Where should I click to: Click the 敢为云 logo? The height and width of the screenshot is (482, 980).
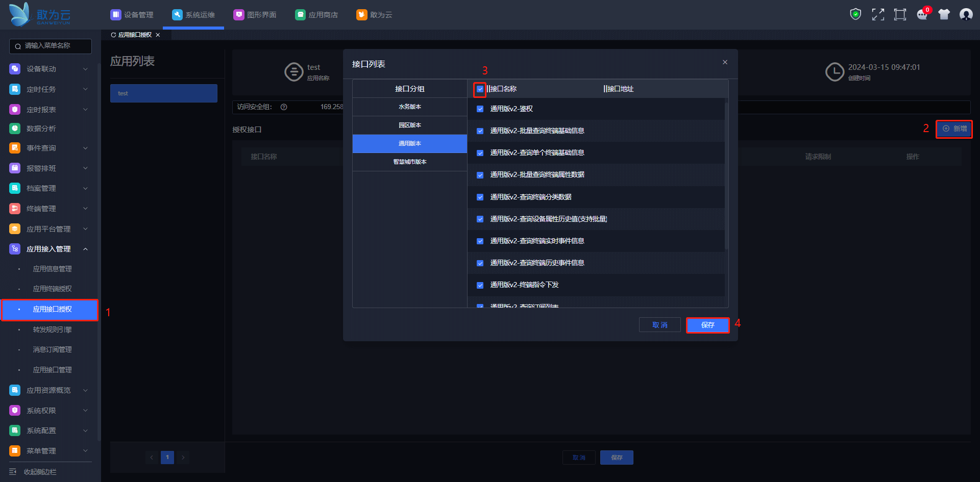pos(40,14)
